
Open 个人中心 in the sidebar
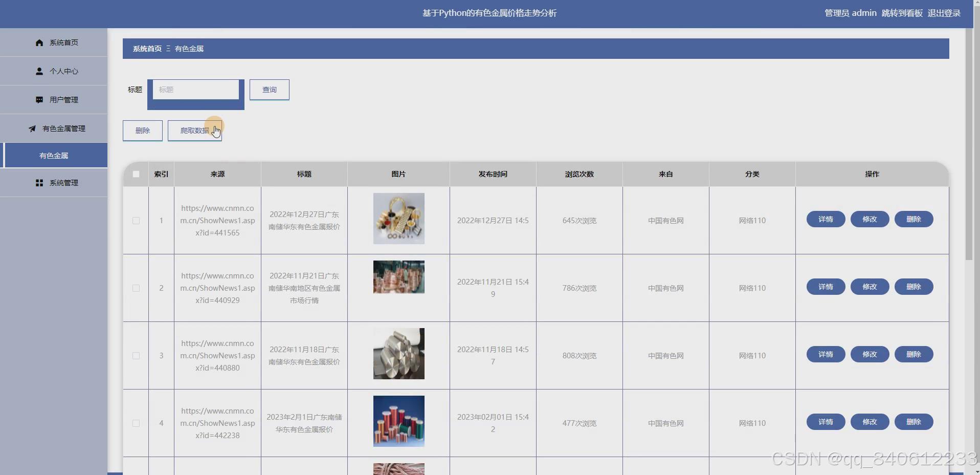54,71
